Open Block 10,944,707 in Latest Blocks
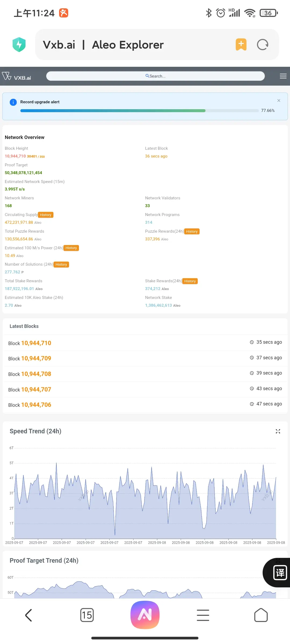The width and height of the screenshot is (290, 644). coord(36,390)
